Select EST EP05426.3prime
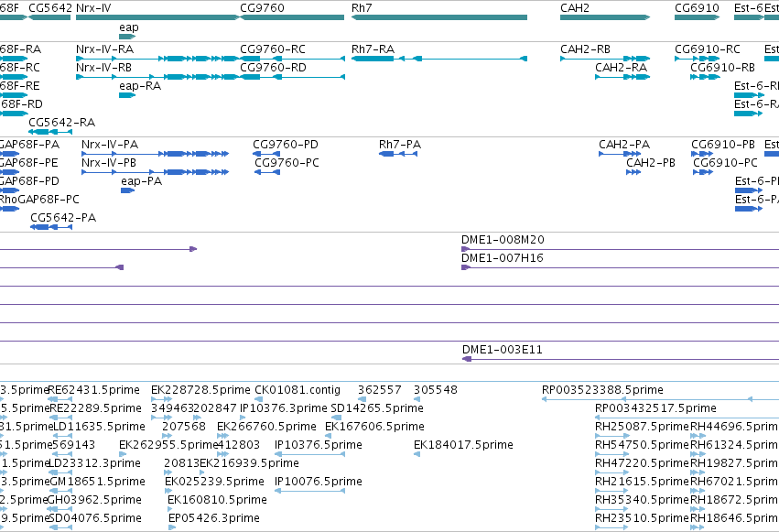 click(x=172, y=527)
